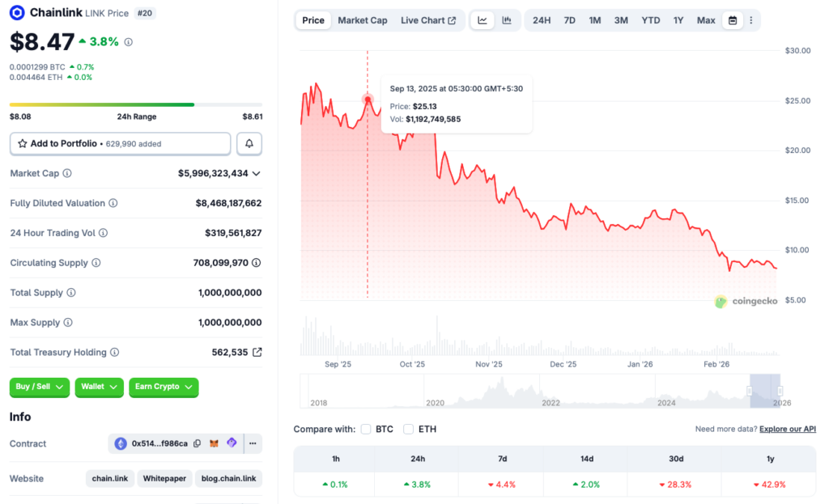Image resolution: width=829 pixels, height=504 pixels.
Task: Open the contract ellipsis dropdown
Action: pos(251,443)
